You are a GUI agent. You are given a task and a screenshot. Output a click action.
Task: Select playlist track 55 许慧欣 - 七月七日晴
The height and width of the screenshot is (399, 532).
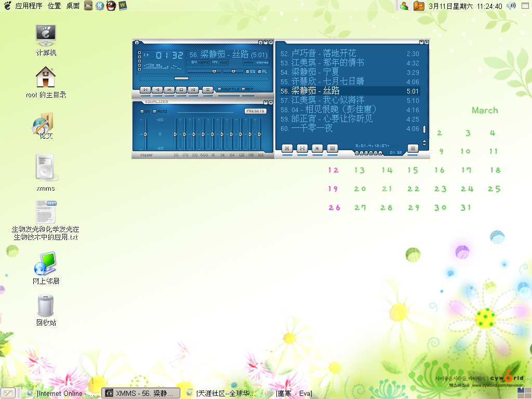click(x=350, y=82)
